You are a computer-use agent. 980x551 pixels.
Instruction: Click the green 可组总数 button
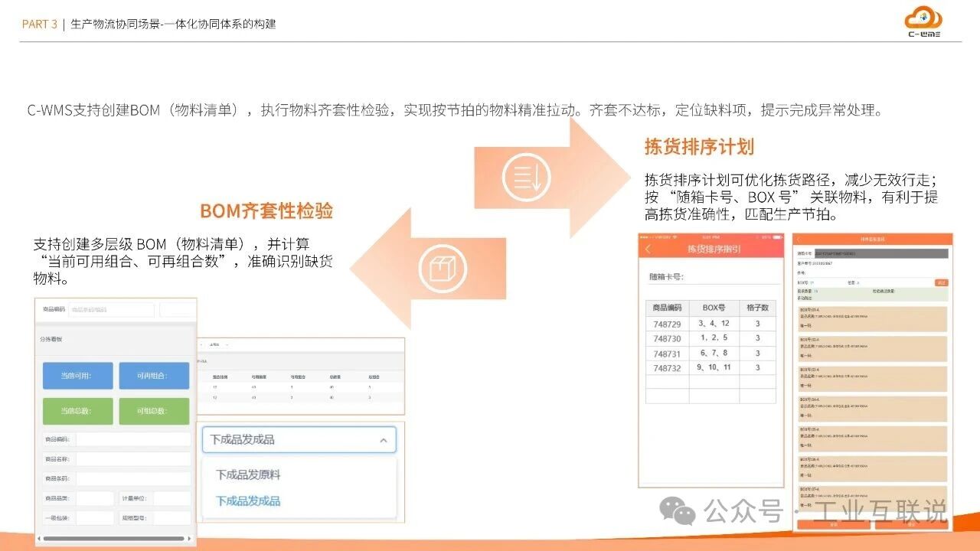point(155,411)
